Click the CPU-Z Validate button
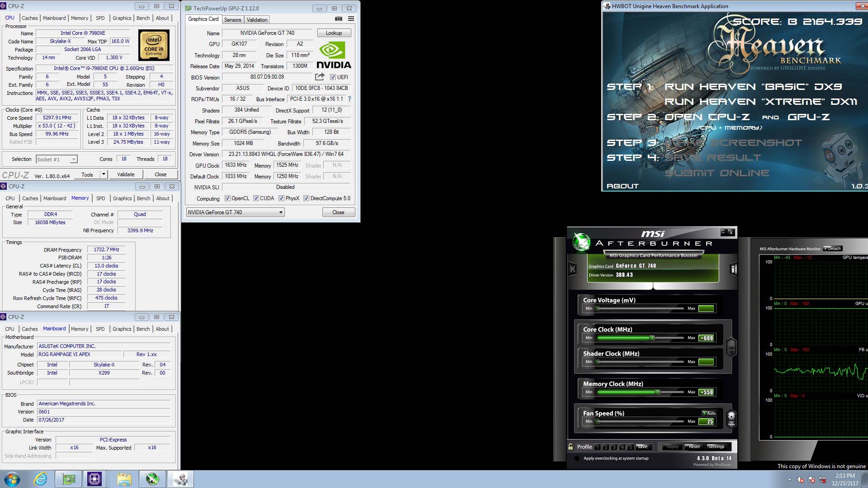 [126, 174]
